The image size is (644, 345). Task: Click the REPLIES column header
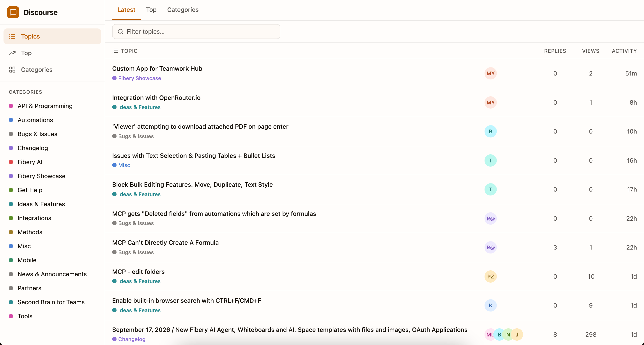[x=555, y=51]
